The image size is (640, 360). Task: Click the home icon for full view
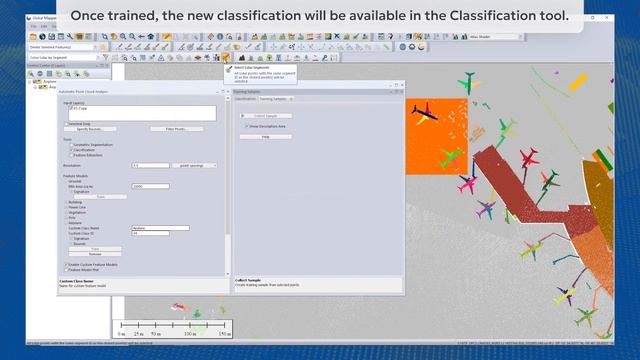pyautogui.click(x=151, y=37)
